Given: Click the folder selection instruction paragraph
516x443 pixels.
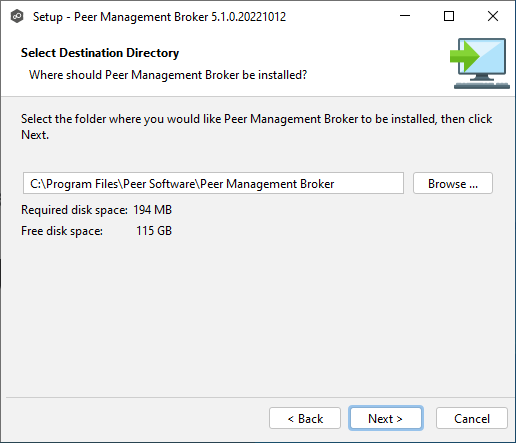Looking at the screenshot, I should pyautogui.click(x=256, y=127).
